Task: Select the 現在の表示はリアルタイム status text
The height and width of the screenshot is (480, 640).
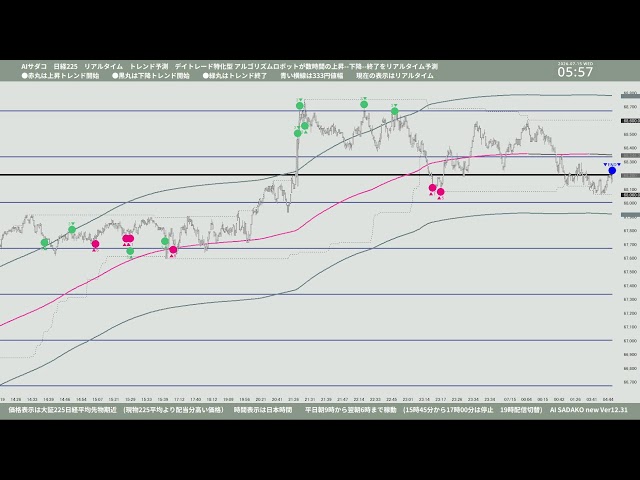Action: (x=394, y=76)
